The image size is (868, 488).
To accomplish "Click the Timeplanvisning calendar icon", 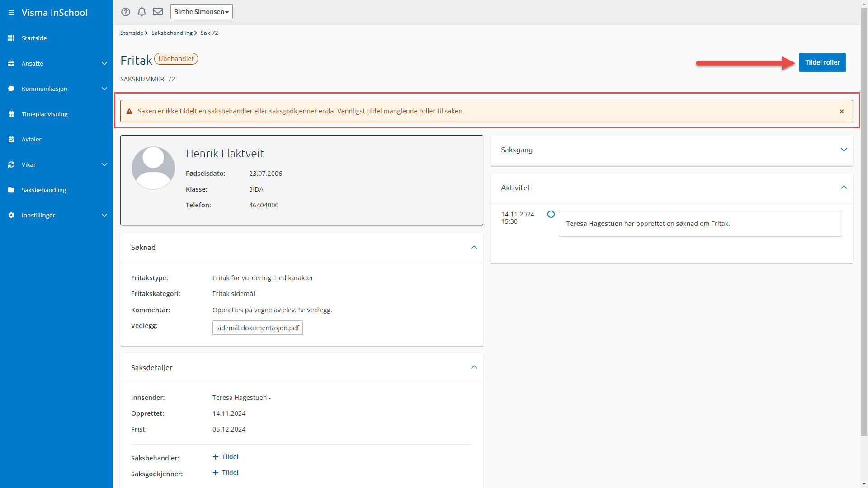I will (11, 114).
